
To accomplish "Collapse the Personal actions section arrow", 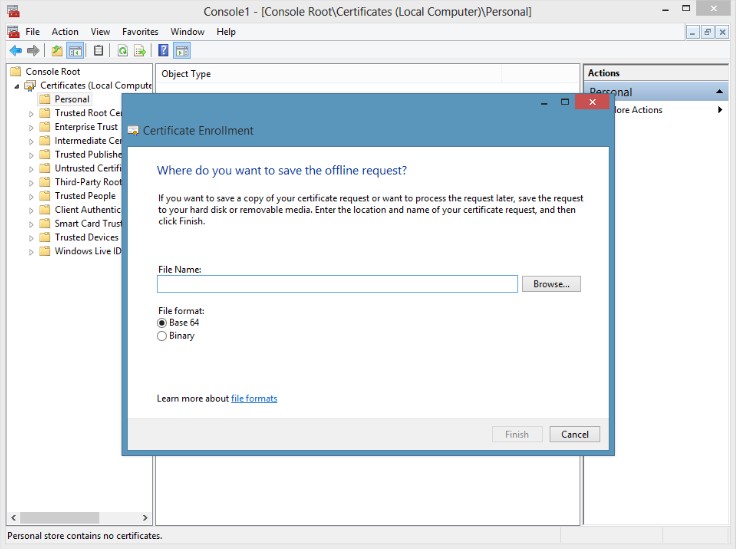I will (719, 92).
